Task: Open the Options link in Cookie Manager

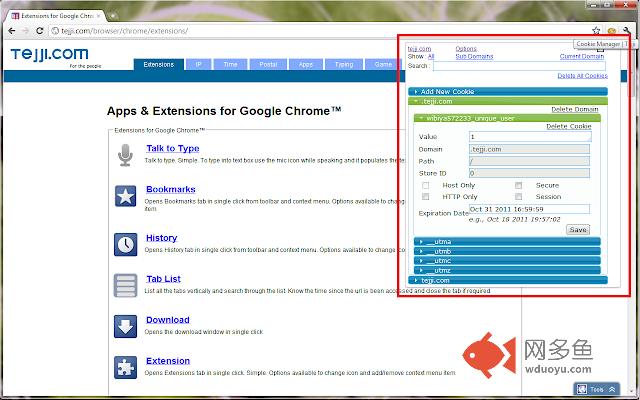Action: coord(466,49)
